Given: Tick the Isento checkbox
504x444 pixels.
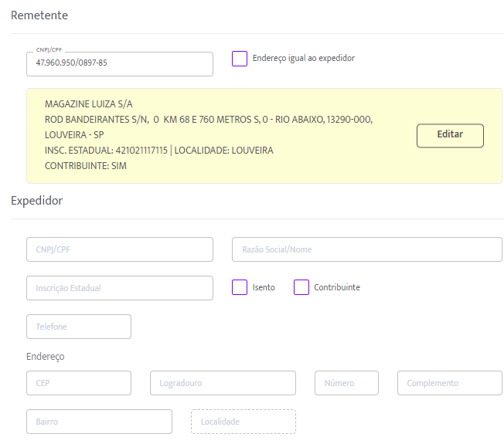Looking at the screenshot, I should tap(240, 287).
